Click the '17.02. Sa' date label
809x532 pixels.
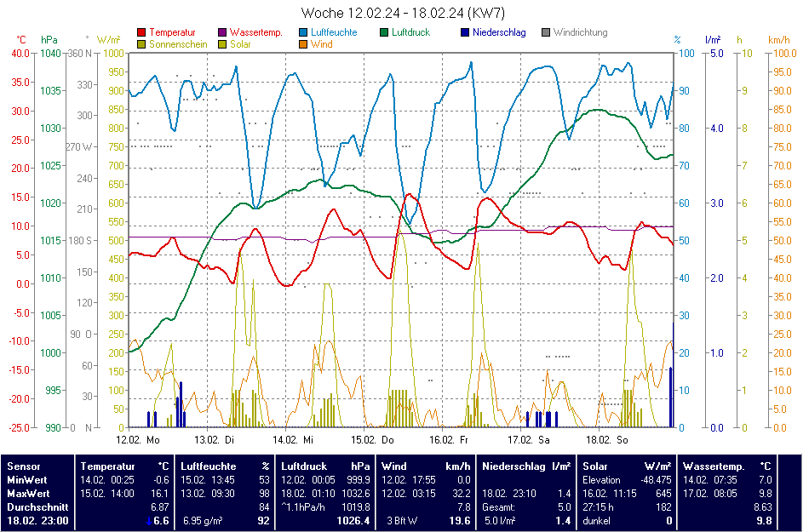click(528, 440)
